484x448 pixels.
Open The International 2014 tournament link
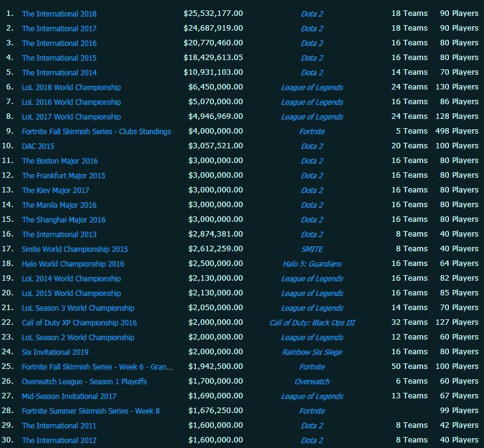59,73
